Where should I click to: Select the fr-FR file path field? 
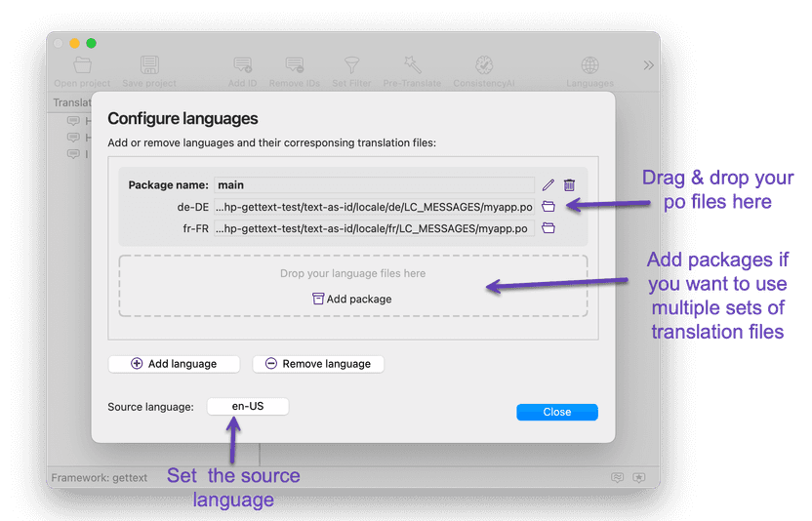click(x=374, y=228)
